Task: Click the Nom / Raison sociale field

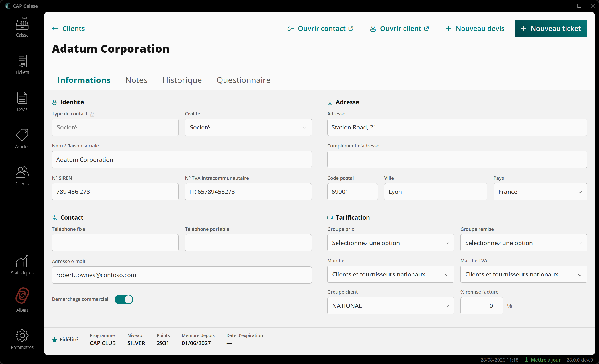Action: tap(182, 160)
